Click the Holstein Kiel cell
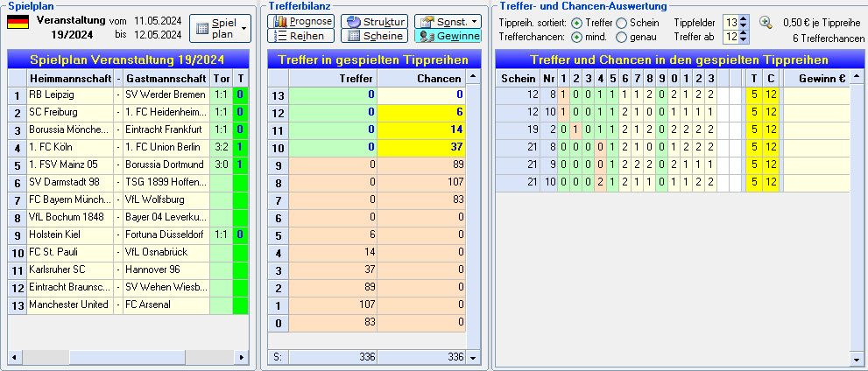868x371 pixels. coord(70,234)
